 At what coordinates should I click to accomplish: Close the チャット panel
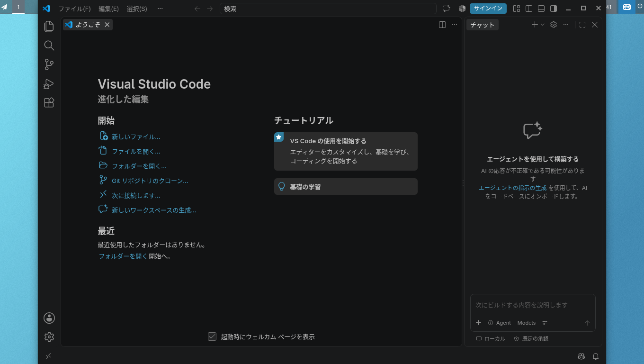[x=595, y=25]
